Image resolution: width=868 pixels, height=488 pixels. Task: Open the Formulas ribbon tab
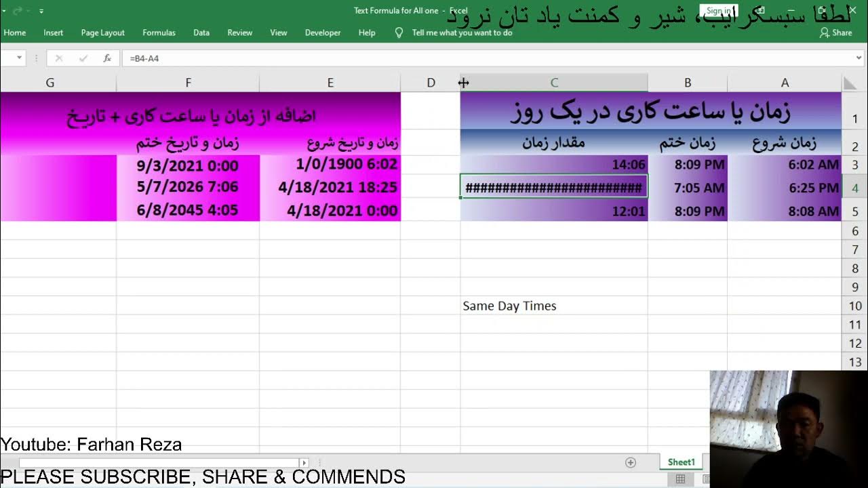pos(159,33)
